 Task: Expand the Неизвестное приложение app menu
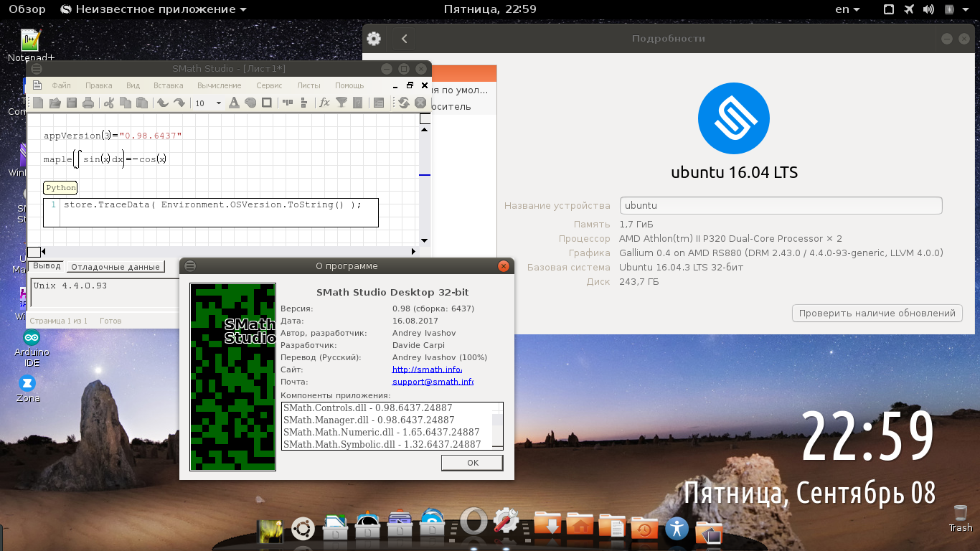click(154, 9)
